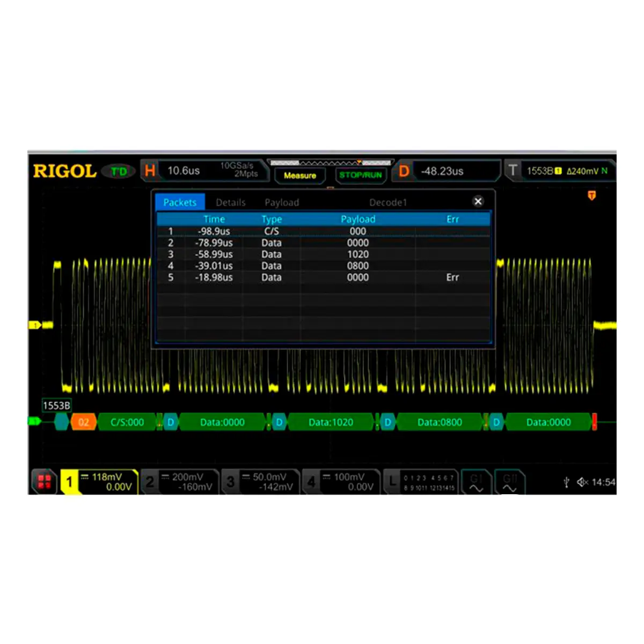
Task: Click the orange trigger position marker
Action: click(592, 196)
